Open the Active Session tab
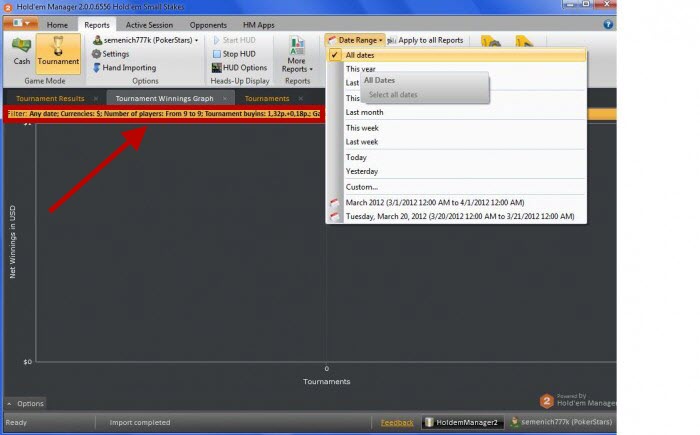 pyautogui.click(x=149, y=25)
